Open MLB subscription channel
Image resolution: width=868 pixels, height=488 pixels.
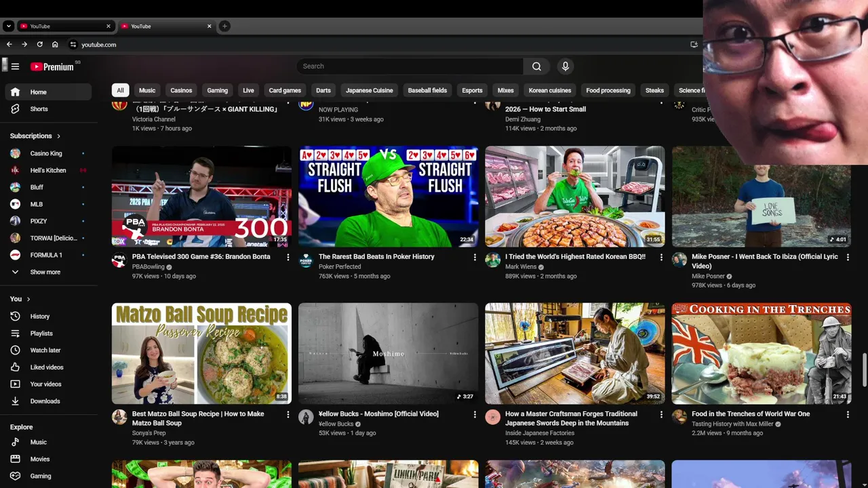point(48,204)
